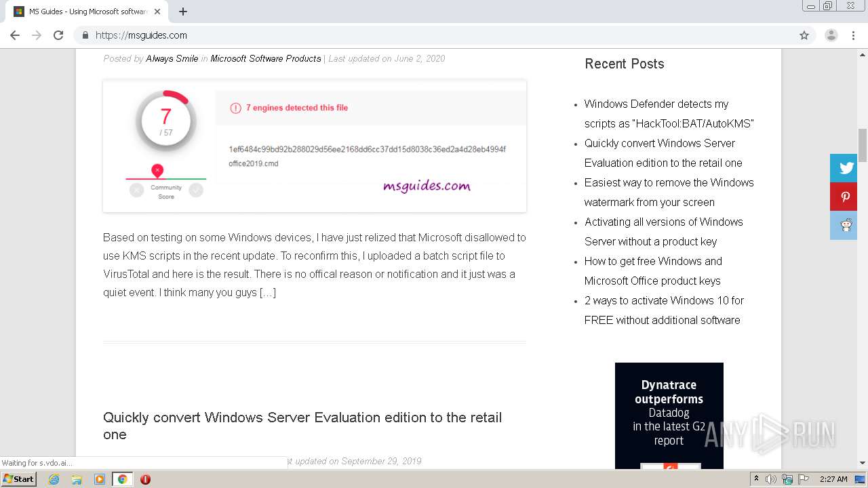
Task: Show hidden tray icons arrow
Action: click(756, 479)
